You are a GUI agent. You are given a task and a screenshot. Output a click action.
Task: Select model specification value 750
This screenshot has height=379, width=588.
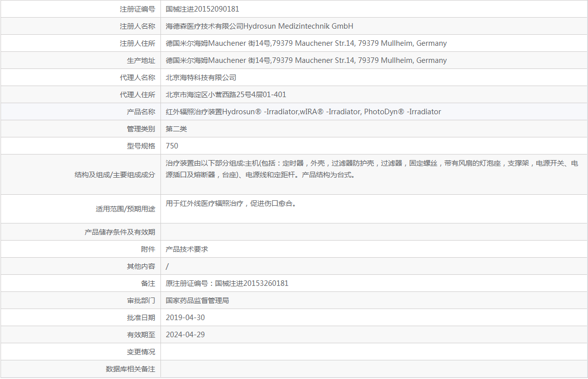[x=172, y=146]
